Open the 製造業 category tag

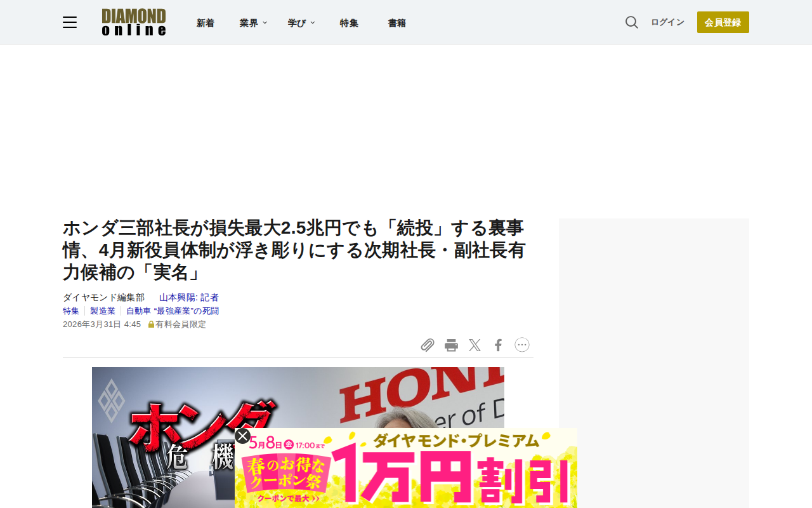103,311
